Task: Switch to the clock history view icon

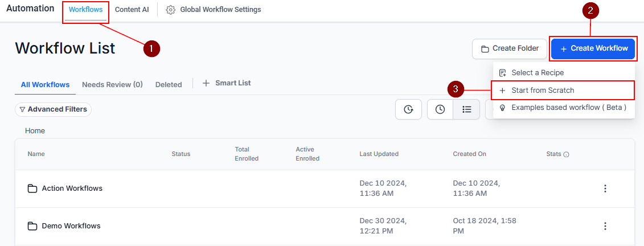Action: (x=440, y=109)
